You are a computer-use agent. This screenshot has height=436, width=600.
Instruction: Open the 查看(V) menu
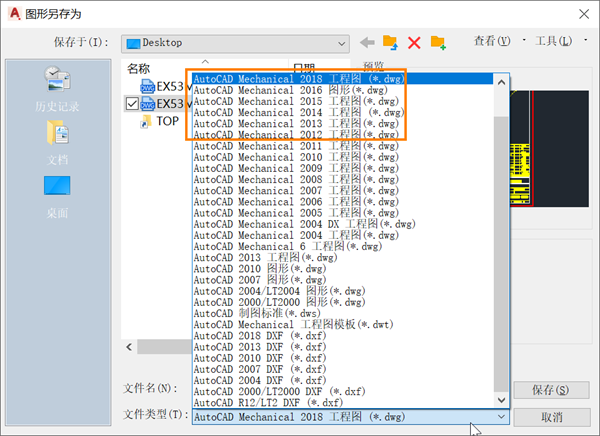point(492,41)
